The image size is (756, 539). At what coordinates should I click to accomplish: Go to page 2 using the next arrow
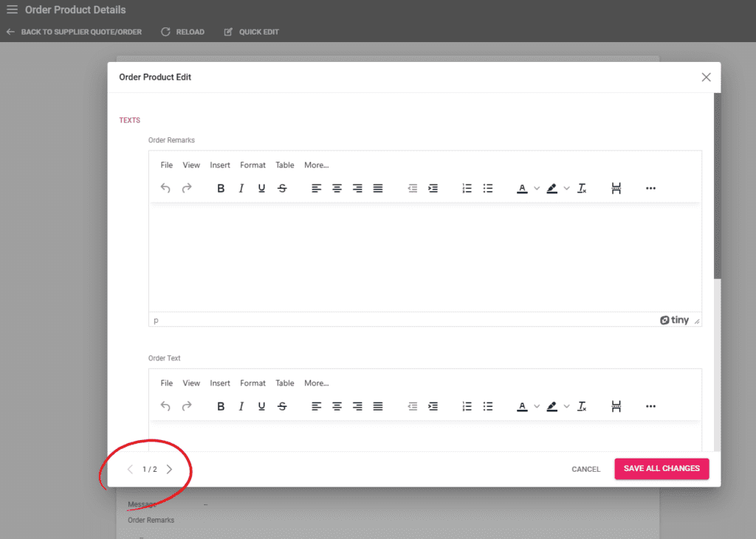(x=169, y=468)
